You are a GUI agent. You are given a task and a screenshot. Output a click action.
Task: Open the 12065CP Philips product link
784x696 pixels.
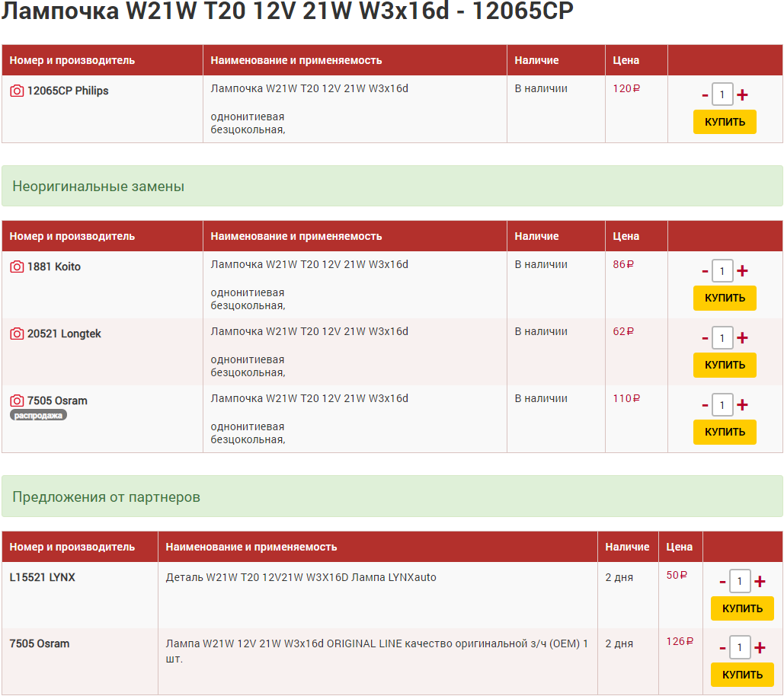coord(68,91)
